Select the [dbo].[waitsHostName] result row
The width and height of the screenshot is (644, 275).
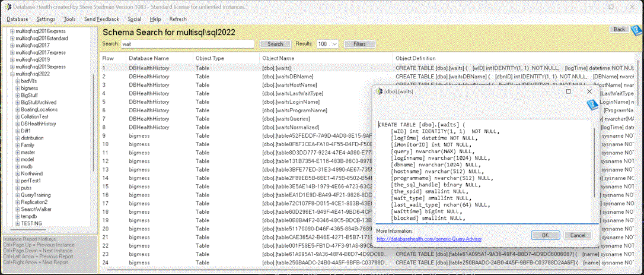(x=236, y=85)
